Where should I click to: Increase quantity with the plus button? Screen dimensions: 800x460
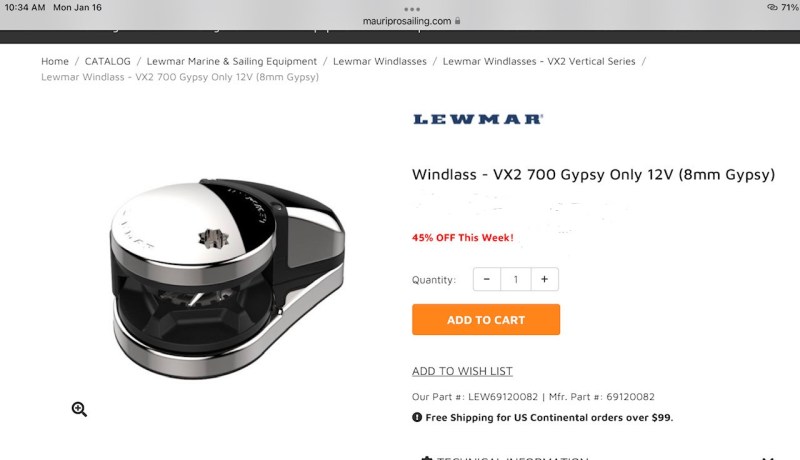point(544,279)
